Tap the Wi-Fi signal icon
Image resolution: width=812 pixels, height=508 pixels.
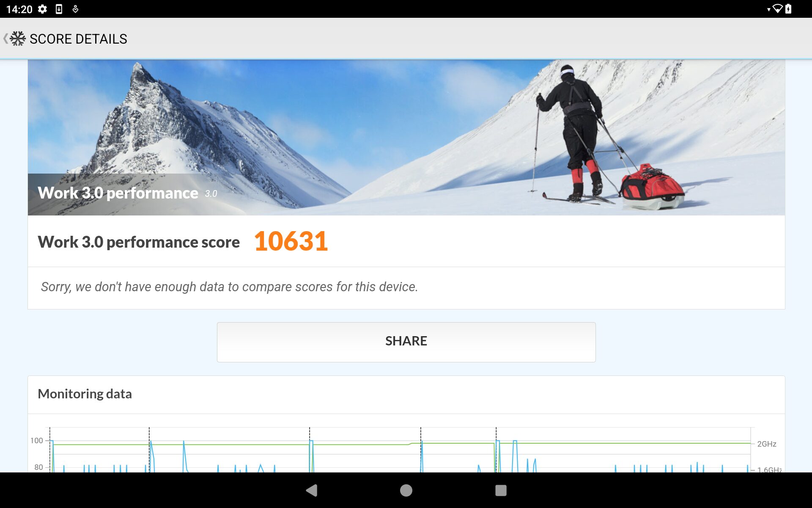777,8
